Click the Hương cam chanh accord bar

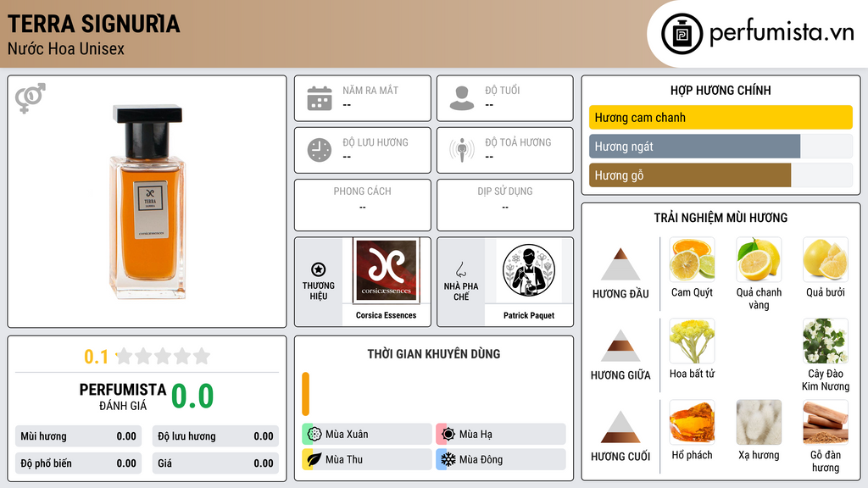click(x=721, y=117)
